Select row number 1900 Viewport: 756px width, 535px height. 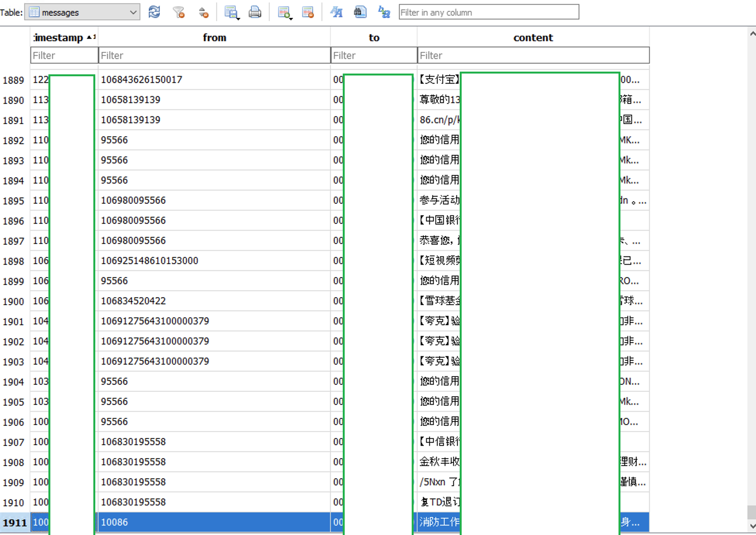(x=14, y=301)
